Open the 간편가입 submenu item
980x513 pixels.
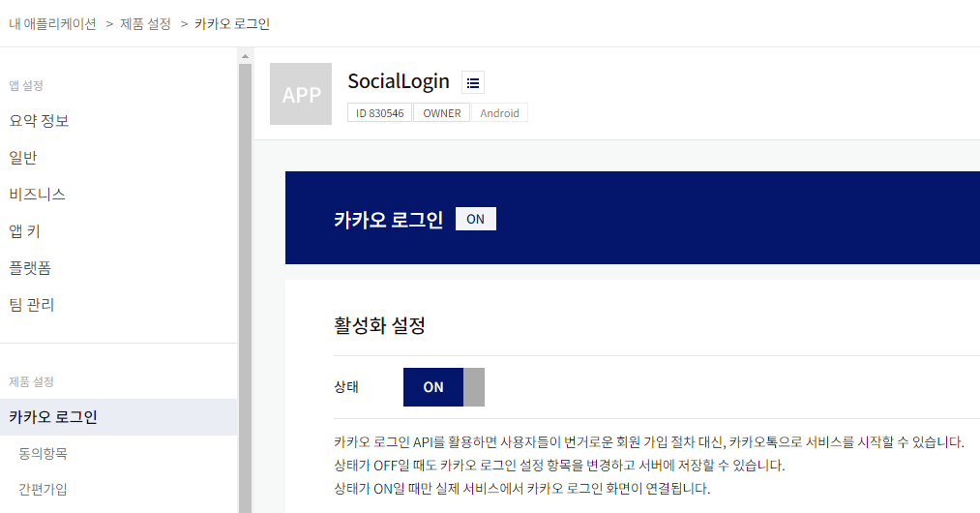(43, 489)
